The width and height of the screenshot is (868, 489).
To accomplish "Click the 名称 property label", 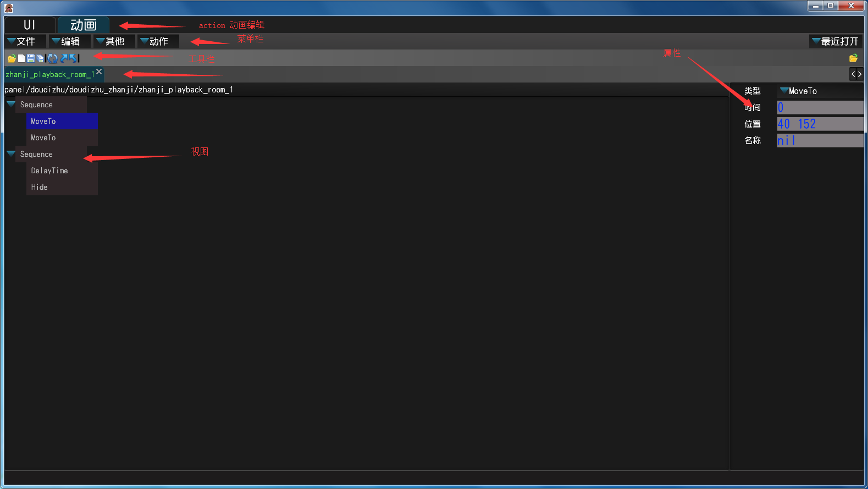I will [x=753, y=140].
